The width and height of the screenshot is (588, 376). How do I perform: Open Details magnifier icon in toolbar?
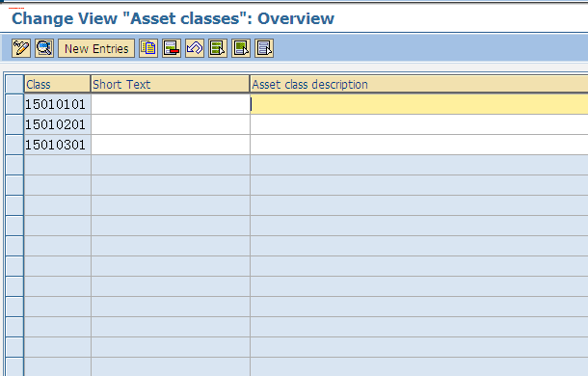point(44,48)
